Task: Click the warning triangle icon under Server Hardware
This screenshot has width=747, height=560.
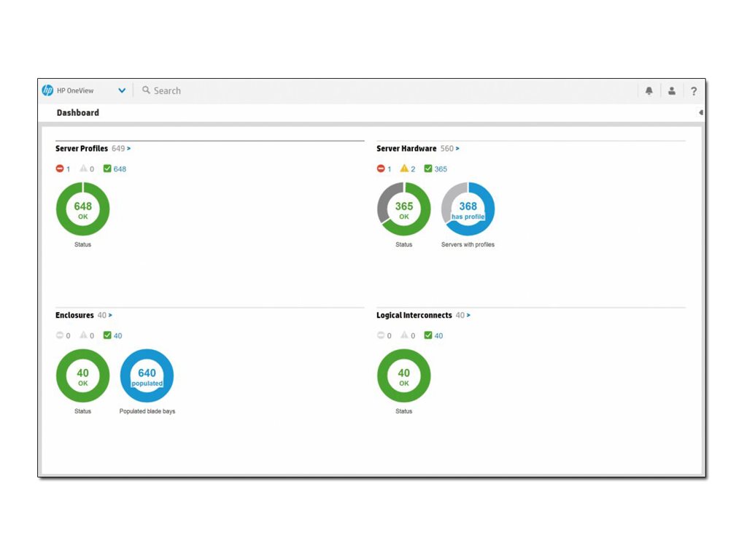Action: (x=403, y=168)
